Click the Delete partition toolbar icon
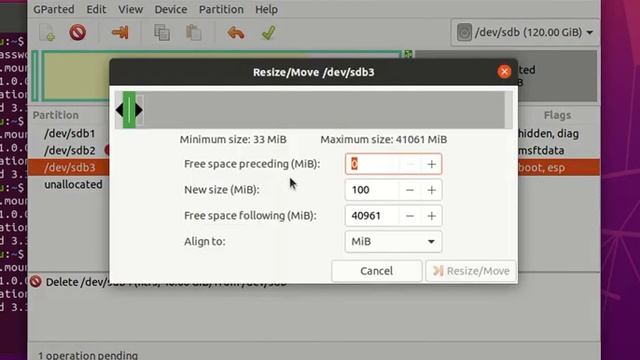 (x=78, y=33)
